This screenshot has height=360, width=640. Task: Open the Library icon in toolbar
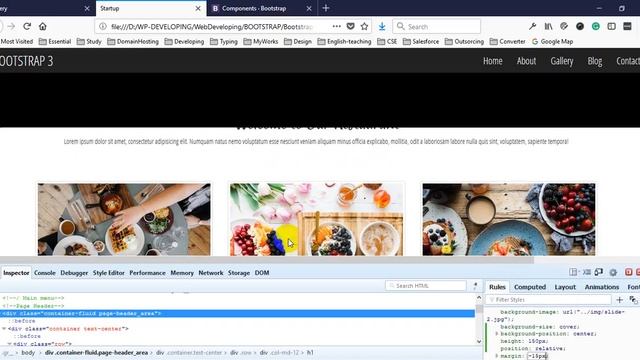pos(548,27)
